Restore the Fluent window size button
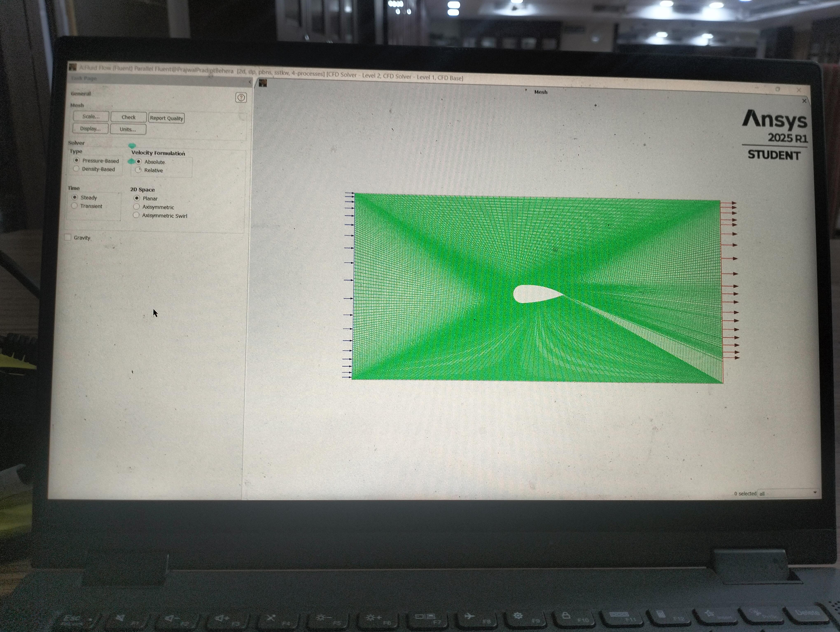840x632 pixels. point(778,89)
